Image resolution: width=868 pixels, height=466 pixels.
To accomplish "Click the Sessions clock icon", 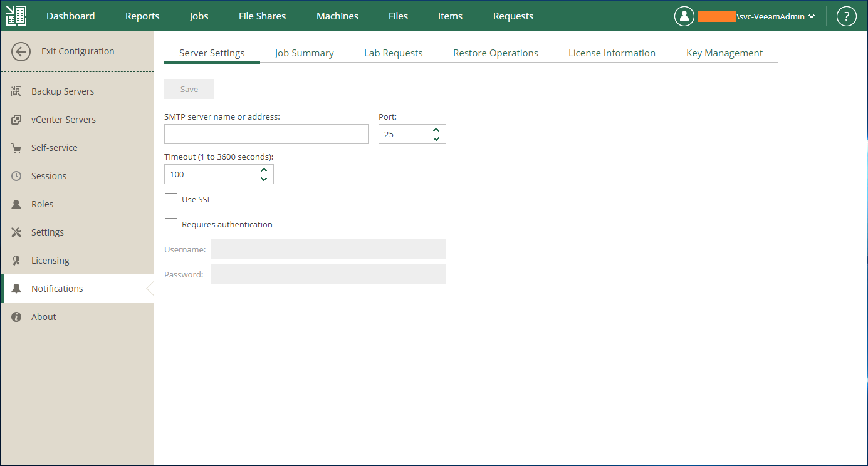I will [x=17, y=176].
